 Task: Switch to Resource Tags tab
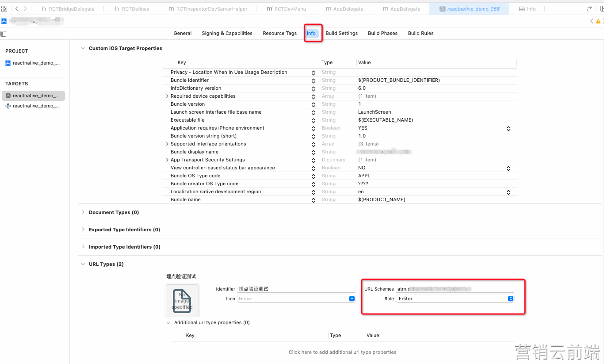(280, 33)
